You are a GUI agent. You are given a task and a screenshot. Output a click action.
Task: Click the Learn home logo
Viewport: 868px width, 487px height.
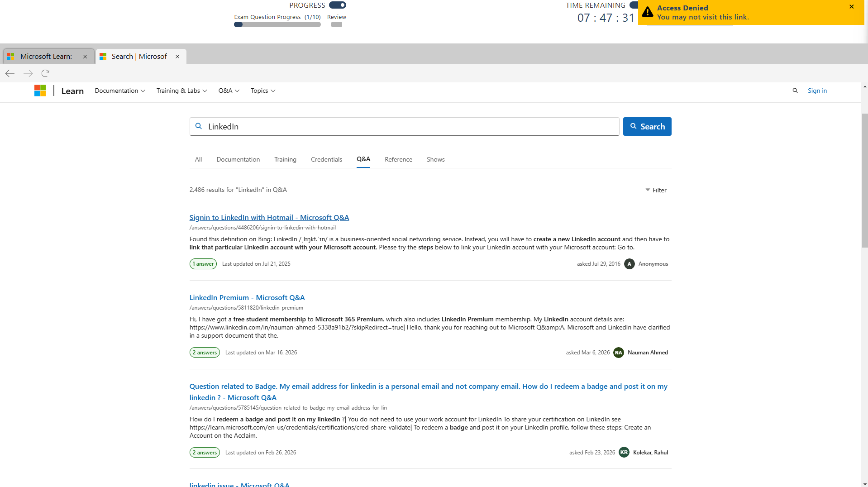(x=72, y=91)
